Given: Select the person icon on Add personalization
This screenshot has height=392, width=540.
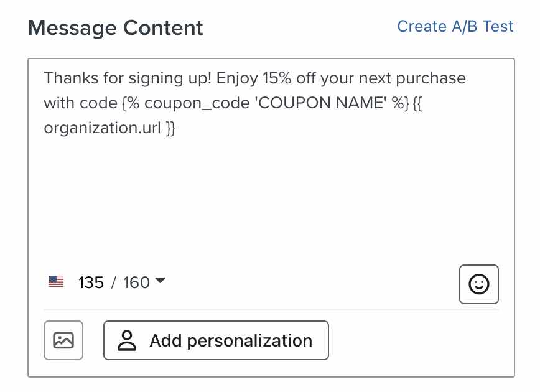Looking at the screenshot, I should pyautogui.click(x=127, y=340).
